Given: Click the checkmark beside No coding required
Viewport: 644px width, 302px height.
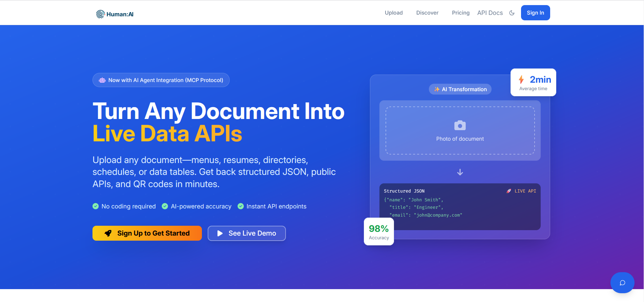Looking at the screenshot, I should 96,206.
